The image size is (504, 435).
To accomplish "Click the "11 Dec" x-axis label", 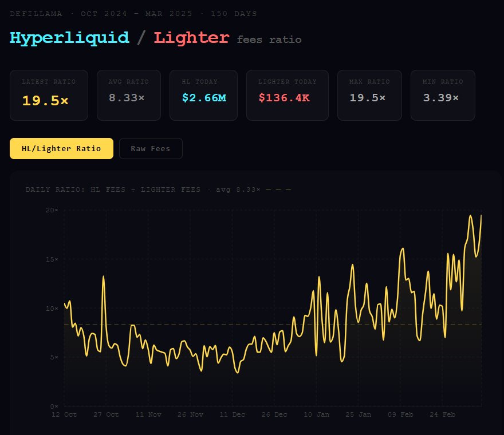I will pos(233,415).
